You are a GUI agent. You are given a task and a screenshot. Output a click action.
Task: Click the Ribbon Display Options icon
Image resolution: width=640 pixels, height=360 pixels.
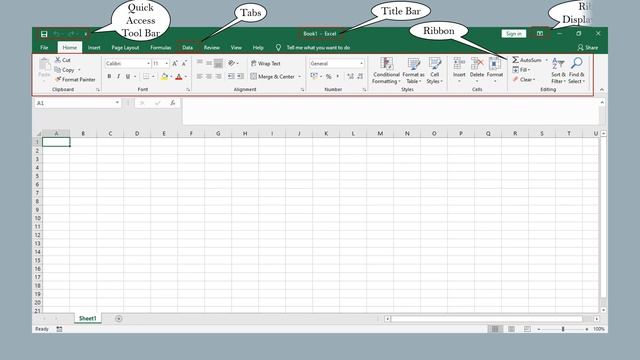point(540,33)
